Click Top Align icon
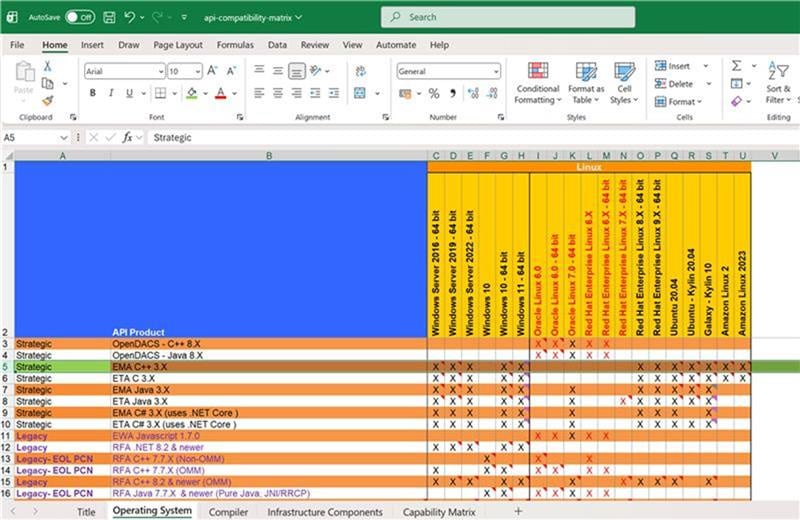The height and width of the screenshot is (520, 800). (x=259, y=70)
